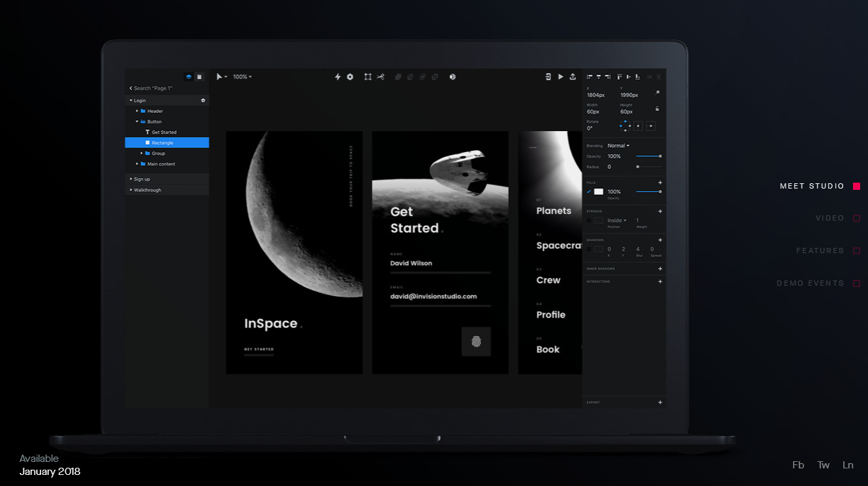The width and height of the screenshot is (868, 486).
Task: Open the stroke color swatch
Action: tap(599, 220)
